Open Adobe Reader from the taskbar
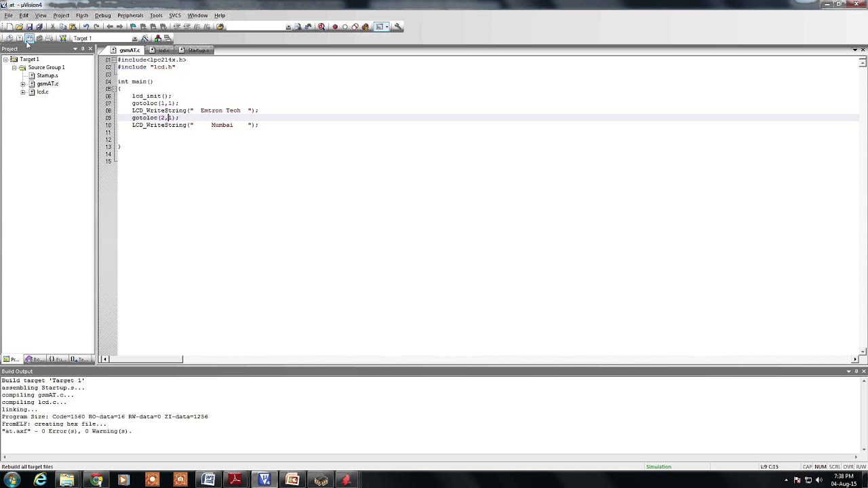868x488 pixels. (x=235, y=480)
